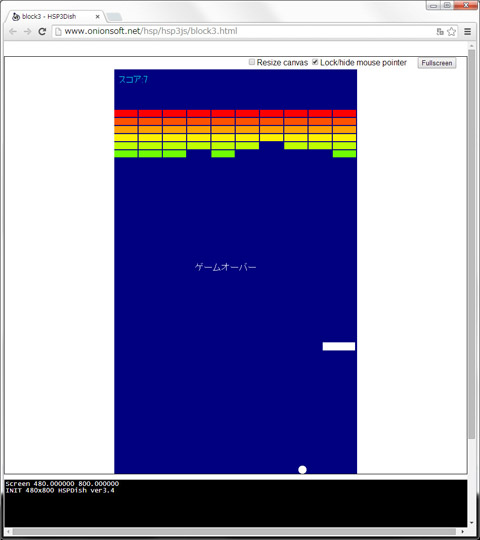Click the horizontal scrollbar right arrow
The height and width of the screenshot is (540, 480).
pyautogui.click(x=462, y=531)
